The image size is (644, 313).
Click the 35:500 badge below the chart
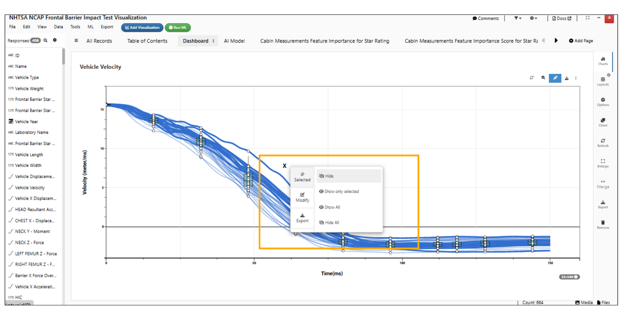569,277
